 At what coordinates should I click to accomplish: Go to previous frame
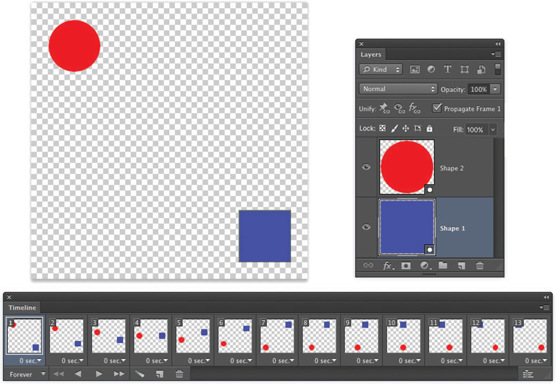pos(78,374)
